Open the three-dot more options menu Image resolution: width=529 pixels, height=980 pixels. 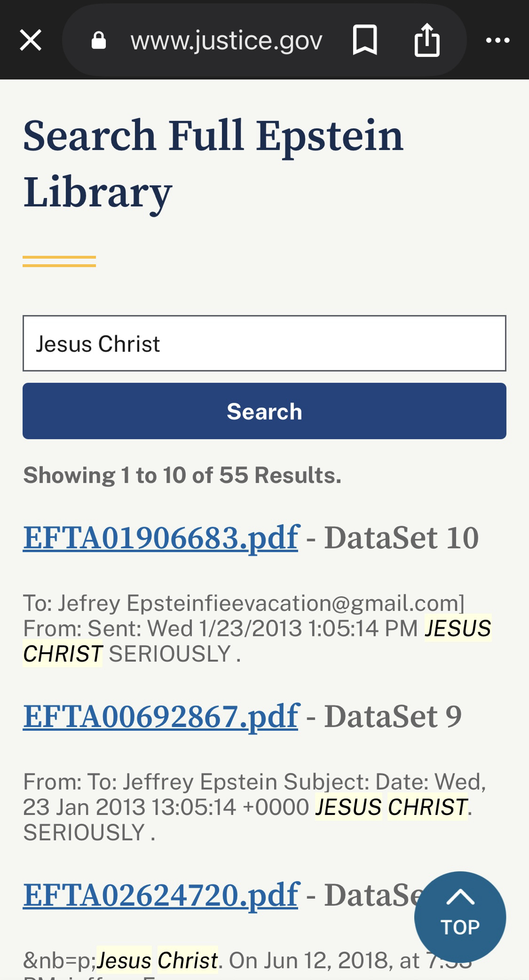[x=498, y=40]
